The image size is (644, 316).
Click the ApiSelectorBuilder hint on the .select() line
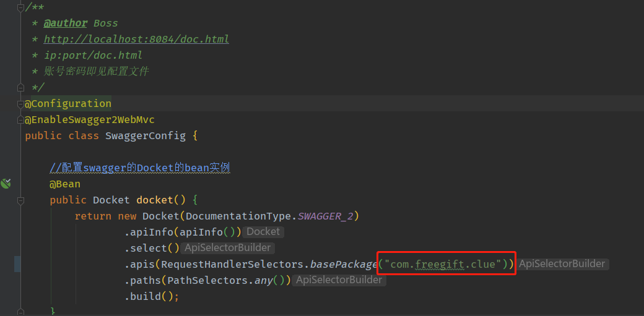(x=228, y=248)
